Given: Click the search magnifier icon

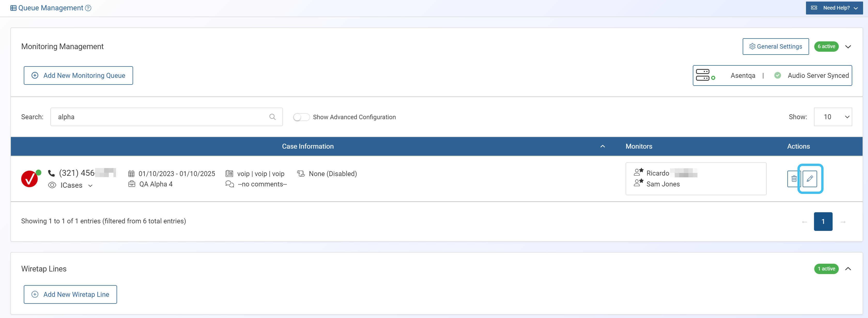Looking at the screenshot, I should point(272,117).
